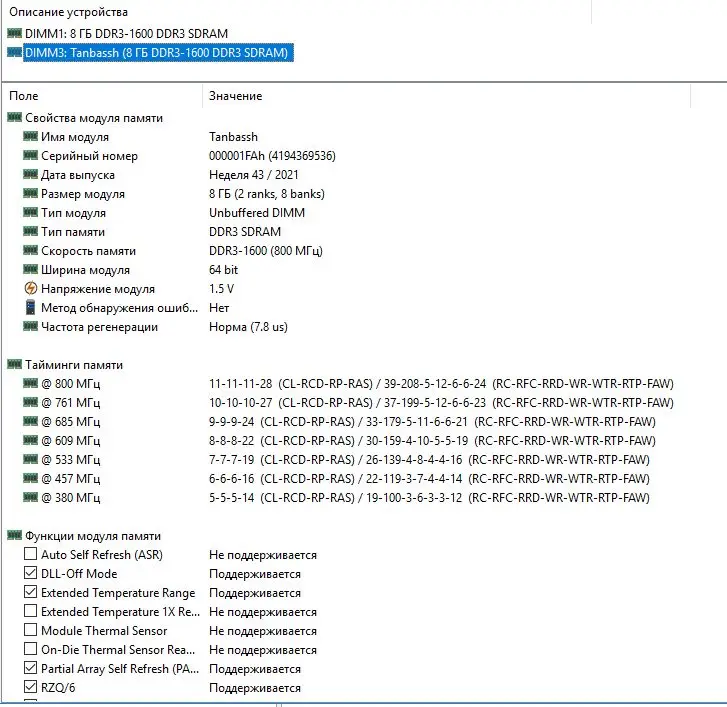The height and width of the screenshot is (707, 727).
Task: Click the Описание устройства header label
Action: point(68,12)
